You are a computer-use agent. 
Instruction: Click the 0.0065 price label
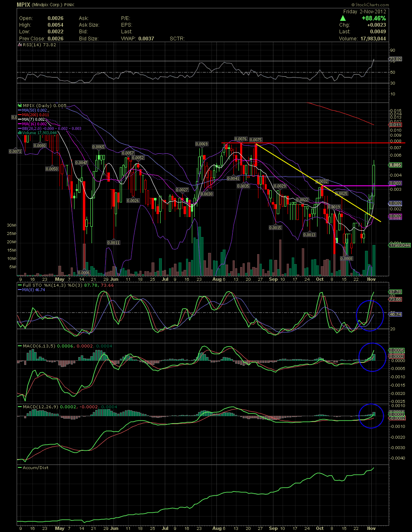pyautogui.click(x=98, y=147)
